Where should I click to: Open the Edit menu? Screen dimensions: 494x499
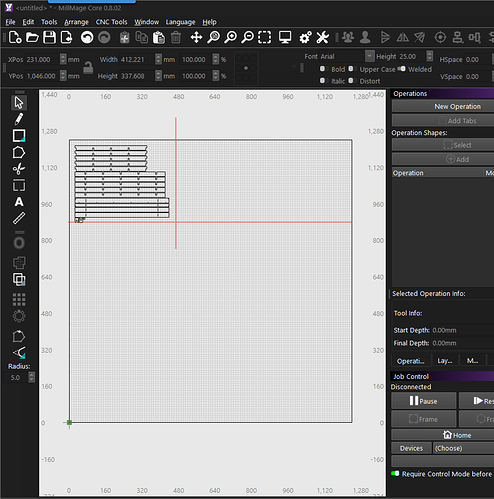[x=28, y=22]
